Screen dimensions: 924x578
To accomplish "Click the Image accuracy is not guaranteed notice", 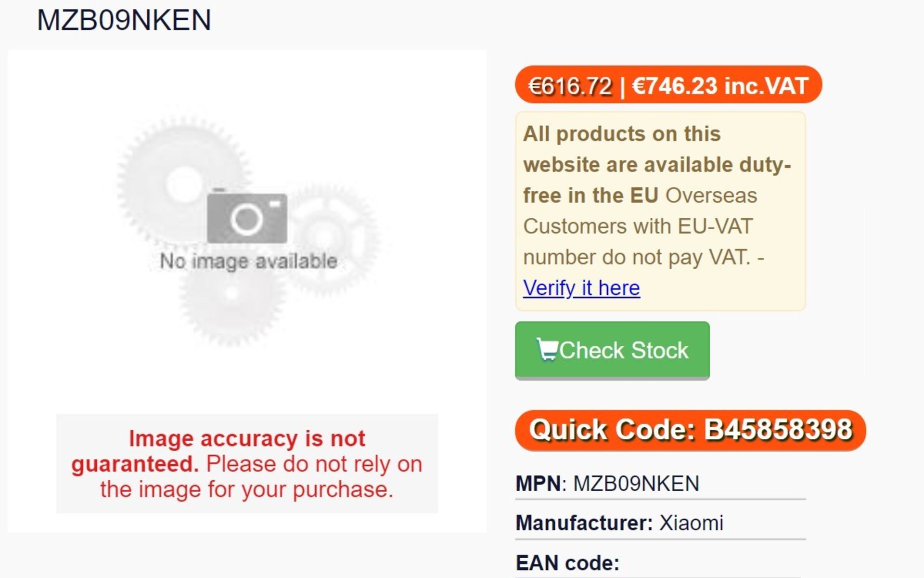I will (x=247, y=463).
